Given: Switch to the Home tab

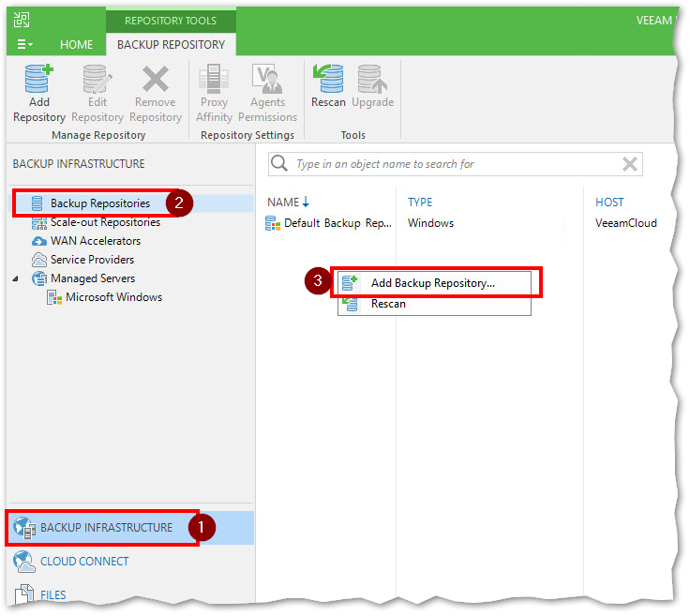Looking at the screenshot, I should pos(76,44).
